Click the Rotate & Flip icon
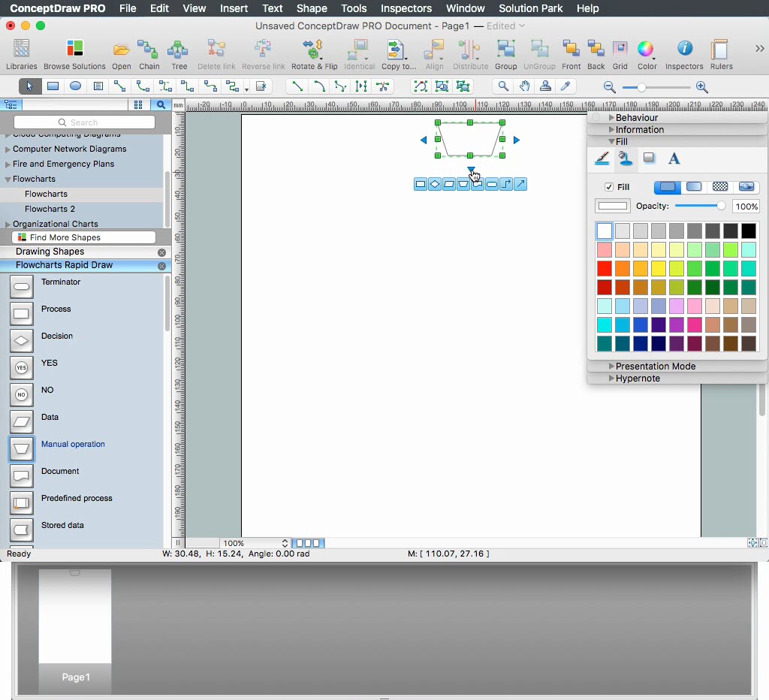The width and height of the screenshot is (769, 700). pos(314,50)
